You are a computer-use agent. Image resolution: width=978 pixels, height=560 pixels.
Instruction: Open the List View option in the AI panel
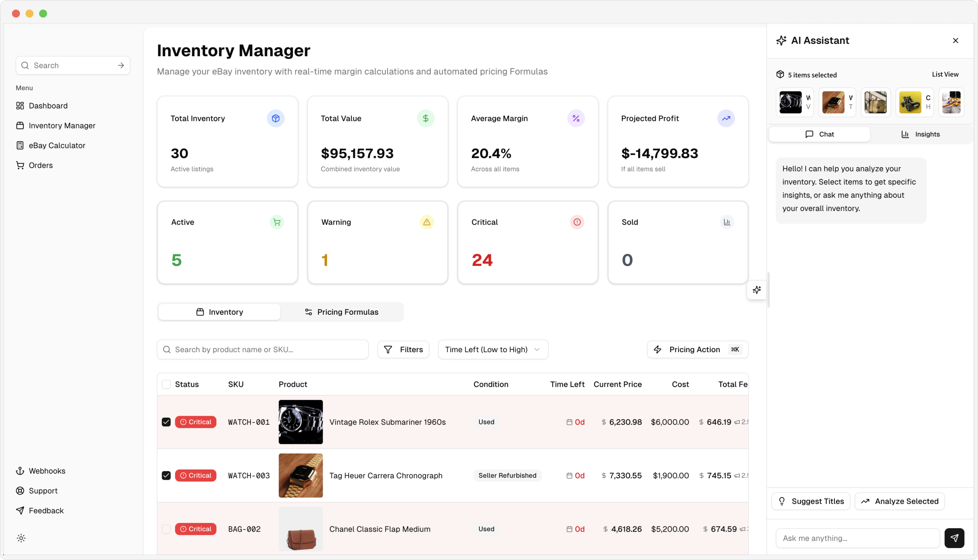click(x=945, y=74)
